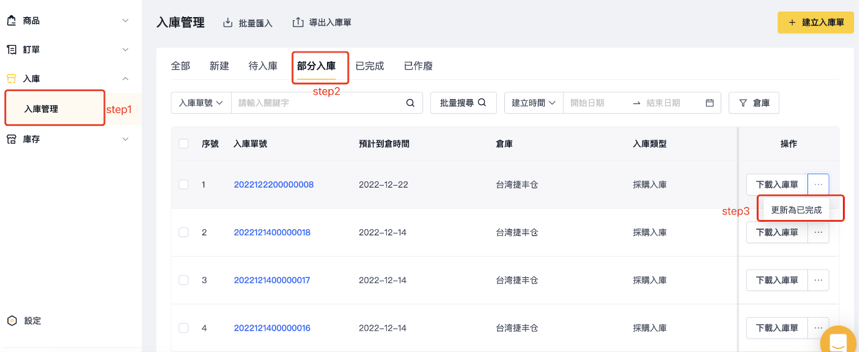Open more actions for order 2022122200000008

pyautogui.click(x=818, y=185)
